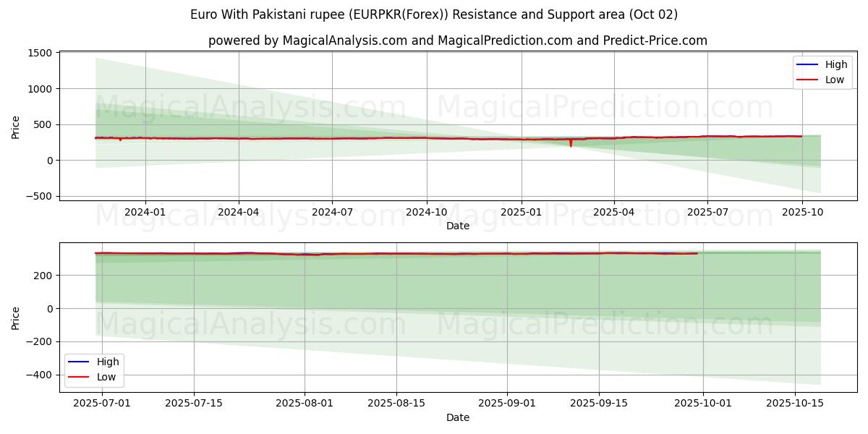868x434 pixels.
Task: Select the 2024-01 date tick on top chart
Action: pyautogui.click(x=145, y=213)
